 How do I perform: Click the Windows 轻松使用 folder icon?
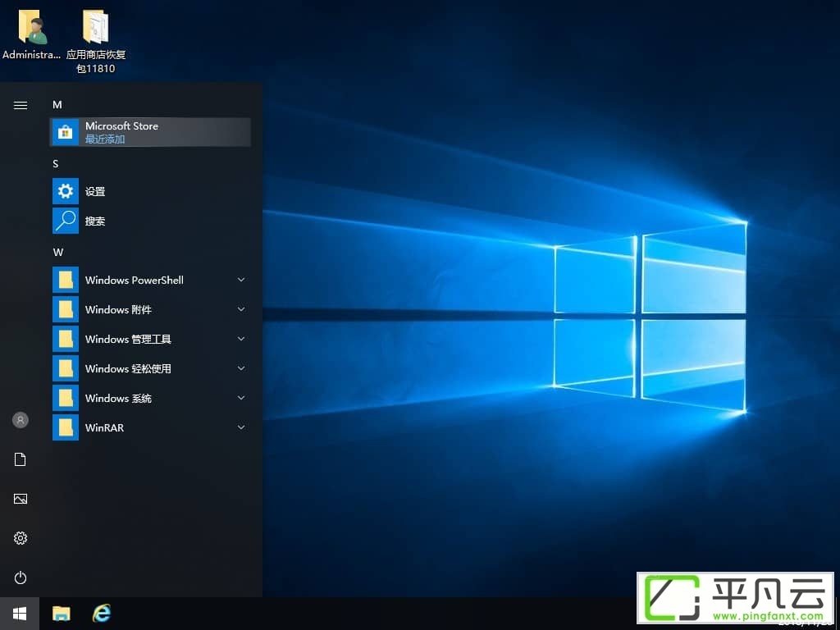coord(66,368)
